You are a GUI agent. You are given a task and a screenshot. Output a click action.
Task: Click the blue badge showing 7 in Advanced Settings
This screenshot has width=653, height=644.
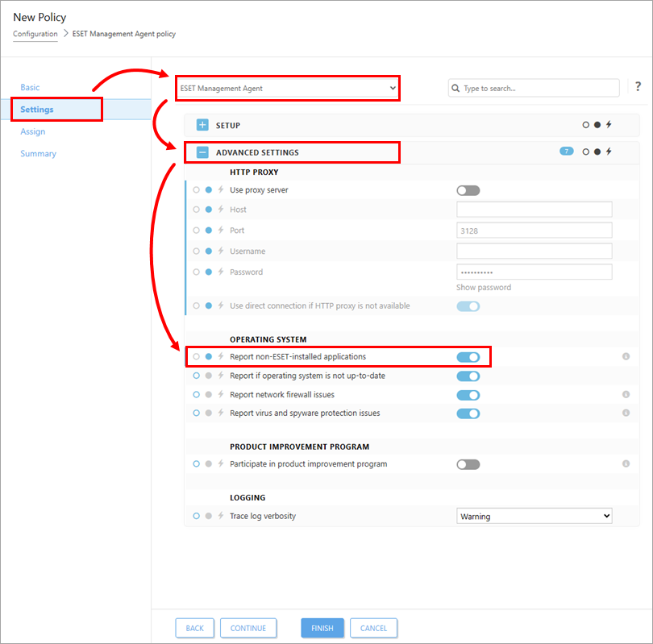point(567,151)
